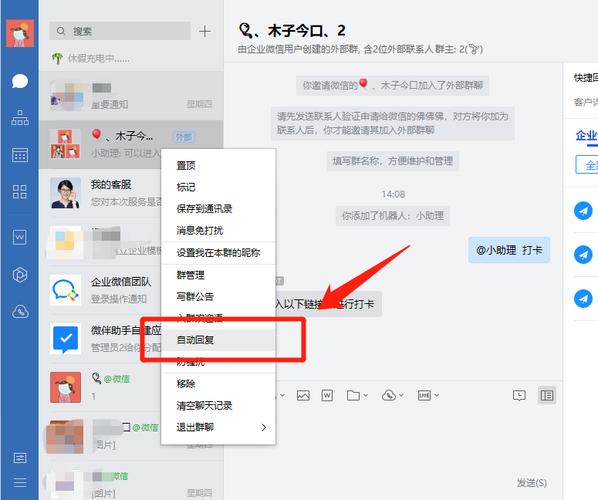Open the cloud phone icon in sidebar
The width and height of the screenshot is (598, 500).
[x=20, y=312]
